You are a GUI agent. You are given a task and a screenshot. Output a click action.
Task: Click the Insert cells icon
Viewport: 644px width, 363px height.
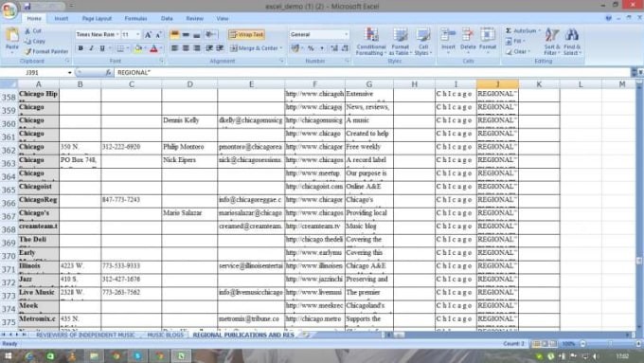tap(448, 41)
